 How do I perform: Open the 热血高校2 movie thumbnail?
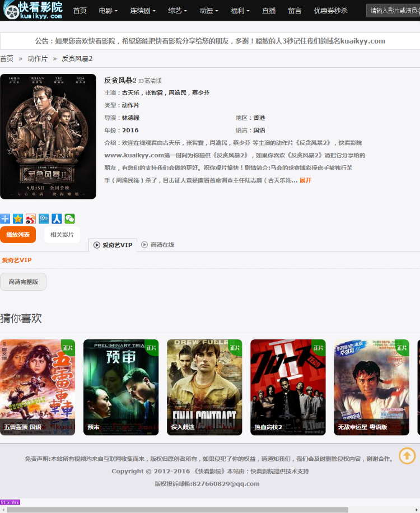[x=288, y=388]
